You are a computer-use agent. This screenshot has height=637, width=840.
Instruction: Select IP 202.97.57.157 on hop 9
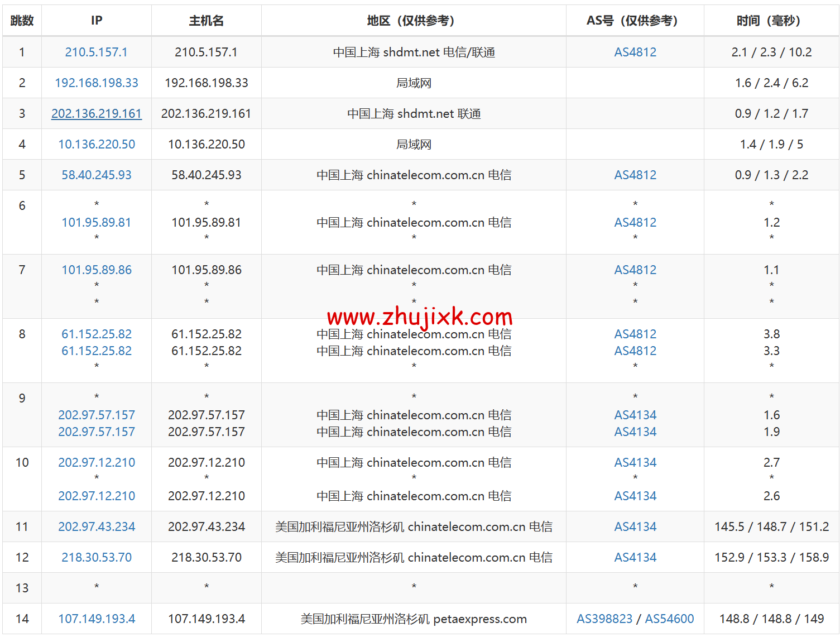(96, 415)
